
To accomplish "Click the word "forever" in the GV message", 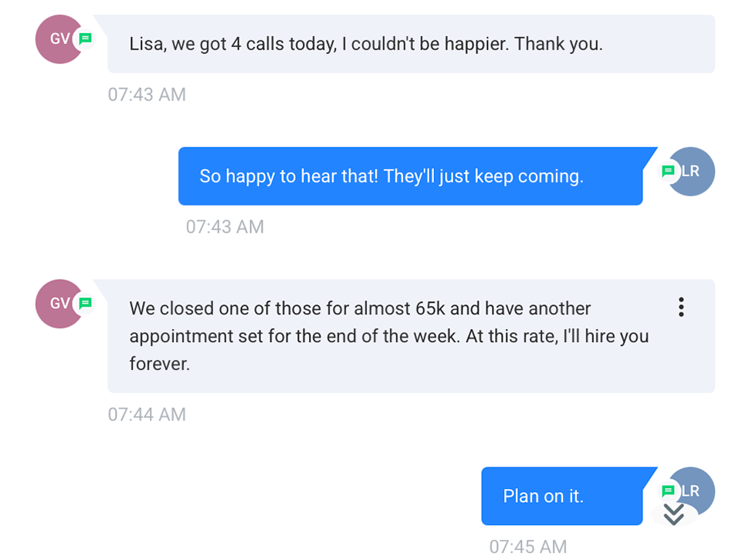I will (x=159, y=364).
